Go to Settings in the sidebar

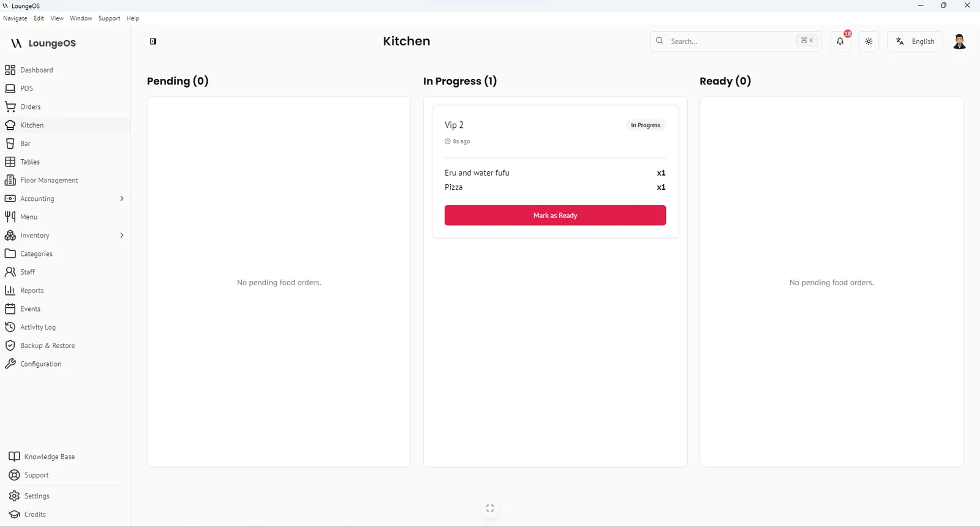[29, 496]
